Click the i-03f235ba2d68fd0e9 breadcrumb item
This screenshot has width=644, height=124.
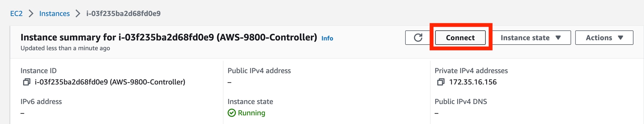pos(123,13)
